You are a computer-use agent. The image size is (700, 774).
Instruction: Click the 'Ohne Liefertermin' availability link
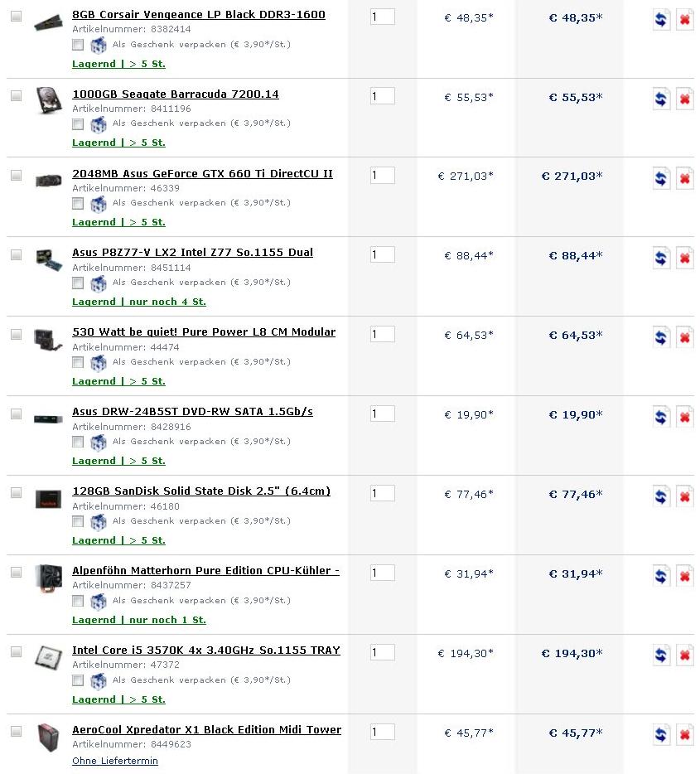[115, 761]
